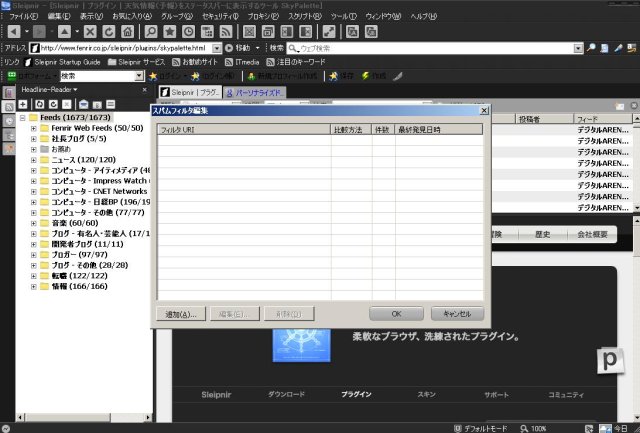
Task: Click the フィルタ URI column header
Action: (x=244, y=130)
